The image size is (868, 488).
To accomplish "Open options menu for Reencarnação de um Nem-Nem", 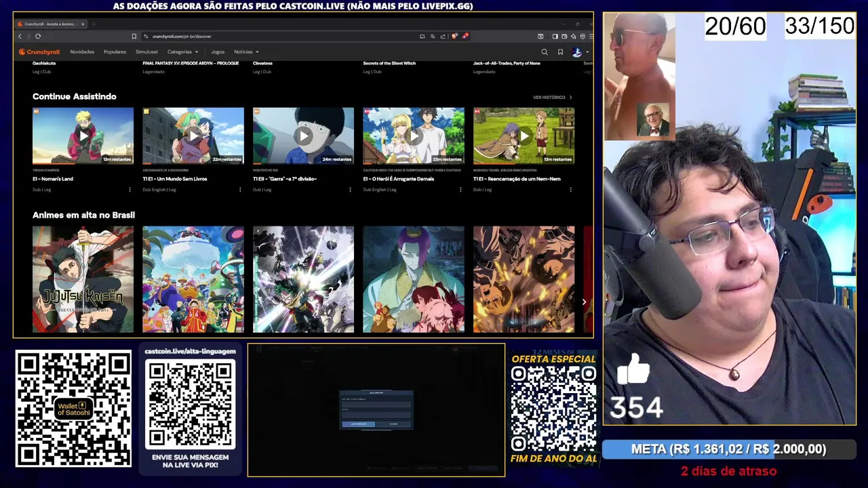I will click(x=570, y=190).
